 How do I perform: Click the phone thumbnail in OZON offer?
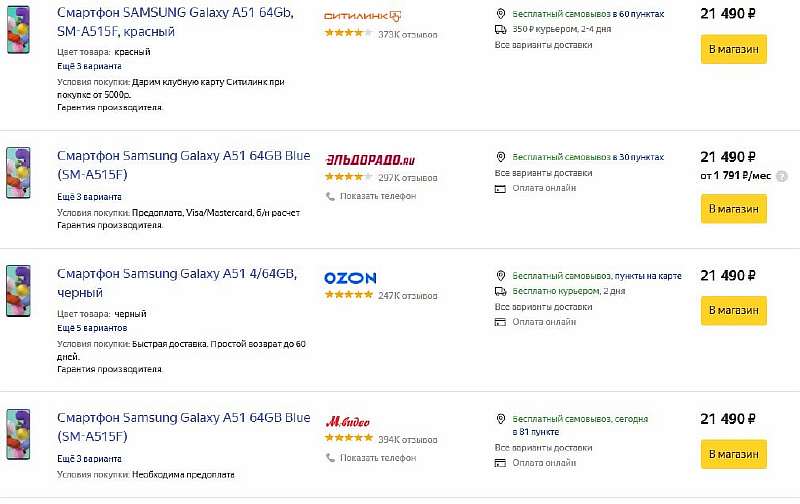18,290
